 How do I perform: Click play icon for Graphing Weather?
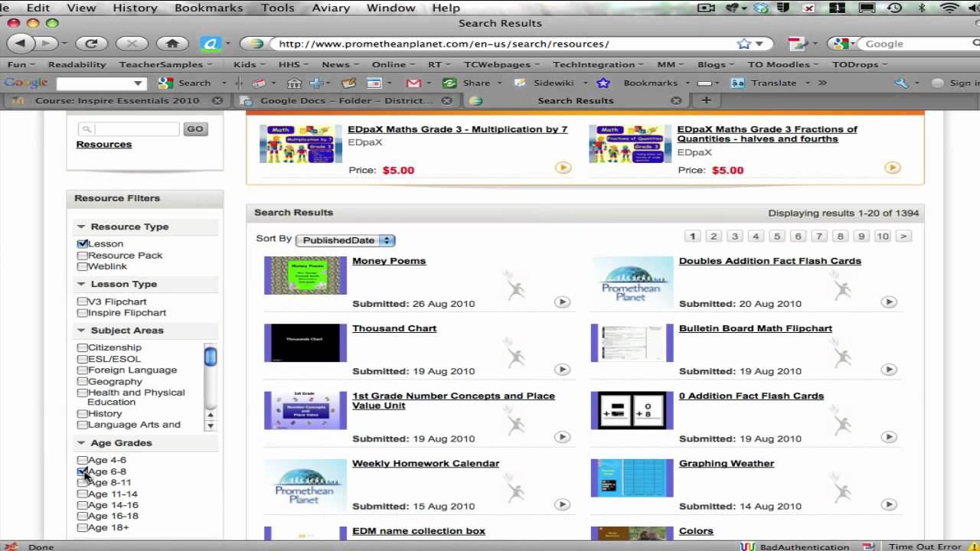[x=889, y=504]
